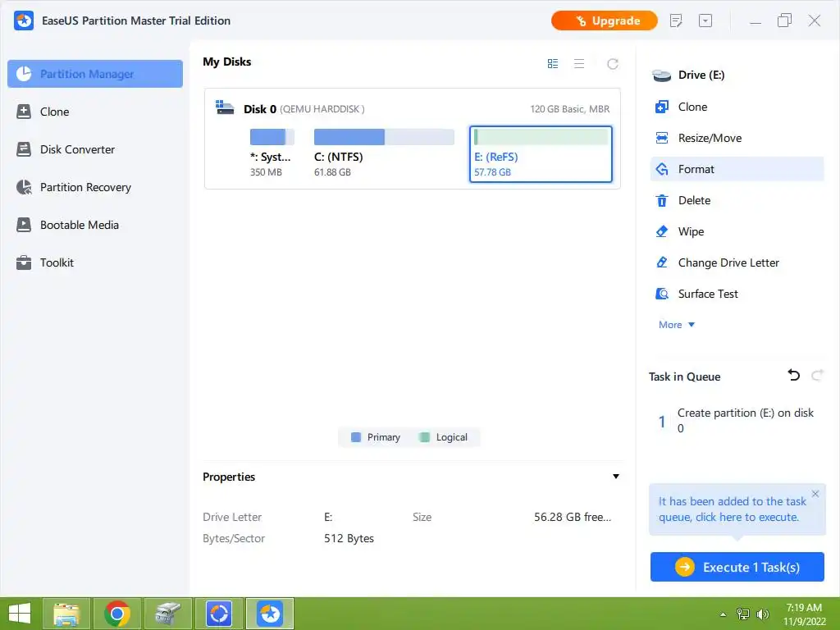
Task: Refresh the disk list
Action: (x=613, y=64)
